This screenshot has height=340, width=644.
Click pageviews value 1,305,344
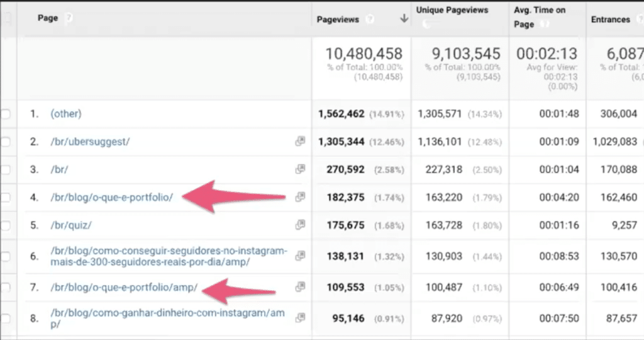(x=341, y=142)
